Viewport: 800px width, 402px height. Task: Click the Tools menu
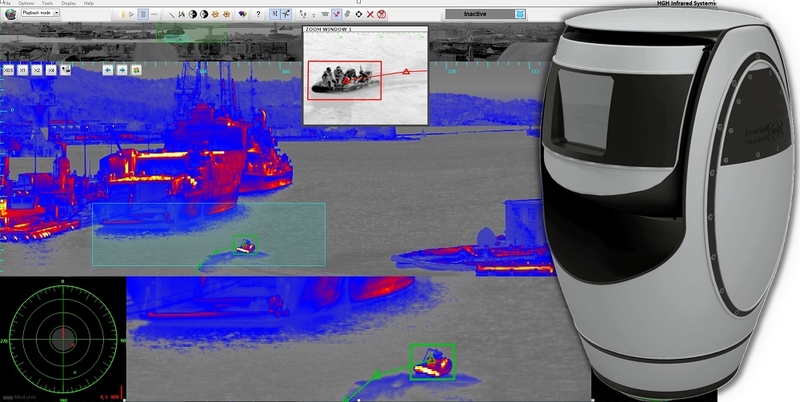(47, 4)
